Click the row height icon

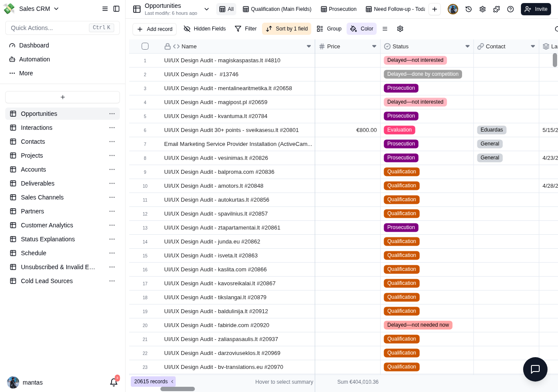point(385,29)
